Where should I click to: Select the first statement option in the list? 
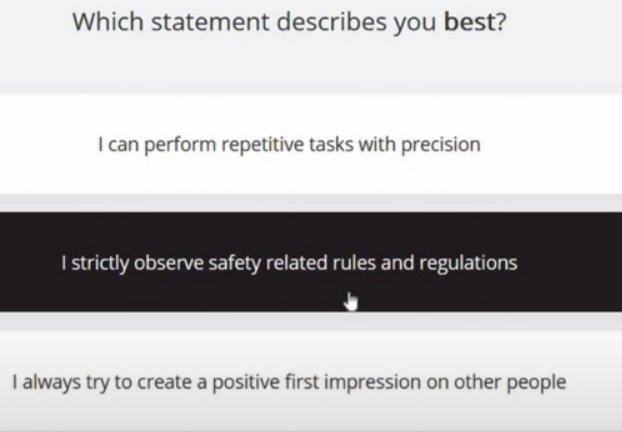click(311, 144)
